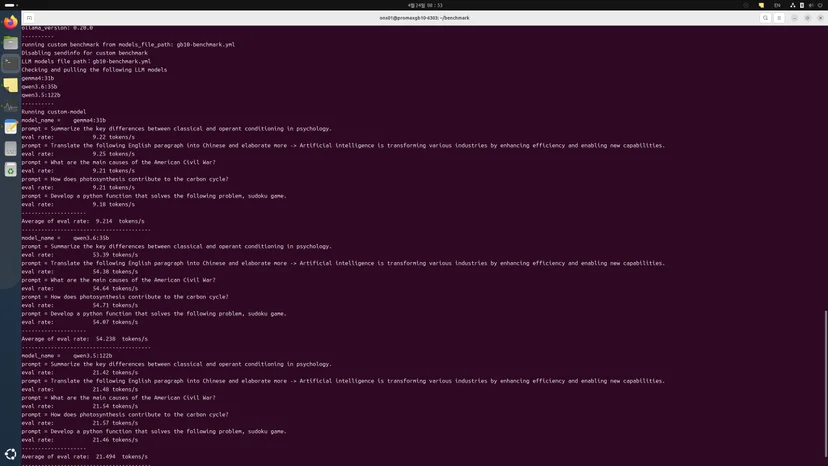The width and height of the screenshot is (828, 466).
Task: Open Firefox from the dock
Action: pos(11,22)
